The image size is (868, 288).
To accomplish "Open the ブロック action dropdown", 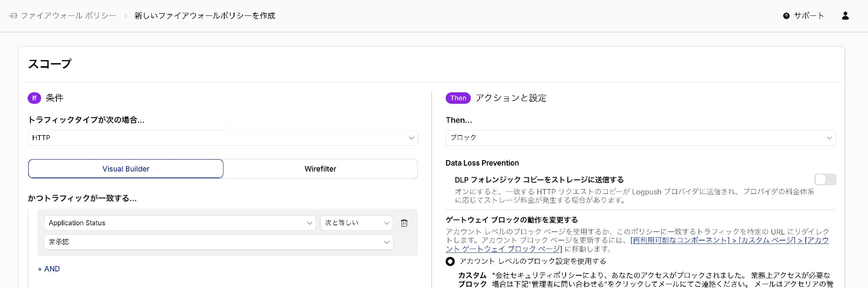I will click(x=640, y=138).
